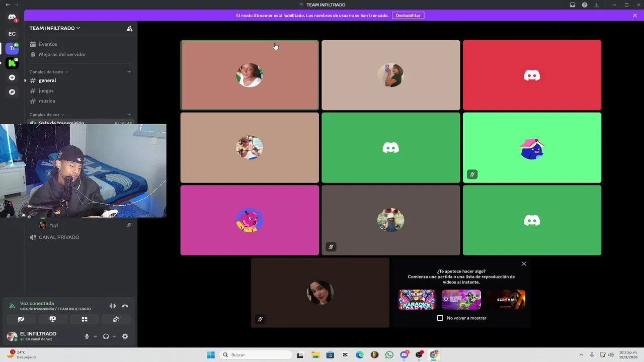
Task: Open the inbox icon in the title bar
Action: [x=573, y=5]
